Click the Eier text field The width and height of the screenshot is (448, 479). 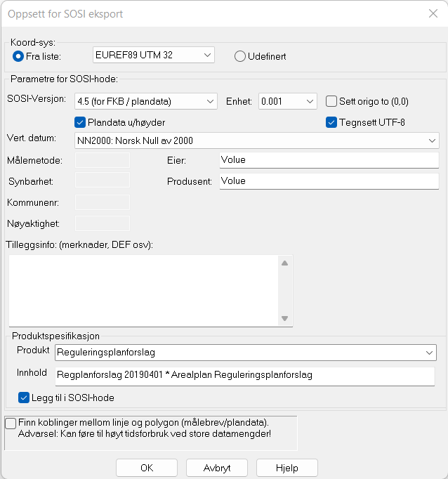tap(329, 160)
